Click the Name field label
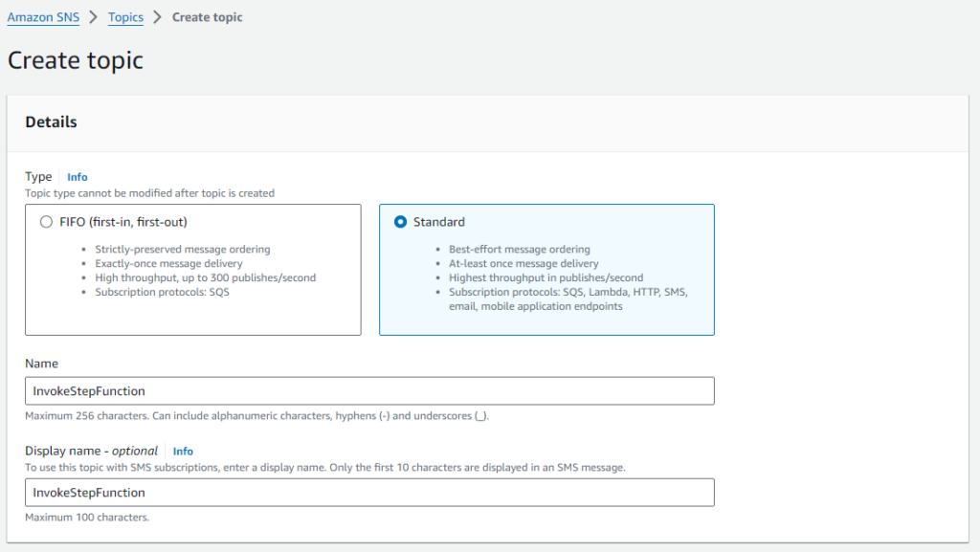 coord(41,364)
